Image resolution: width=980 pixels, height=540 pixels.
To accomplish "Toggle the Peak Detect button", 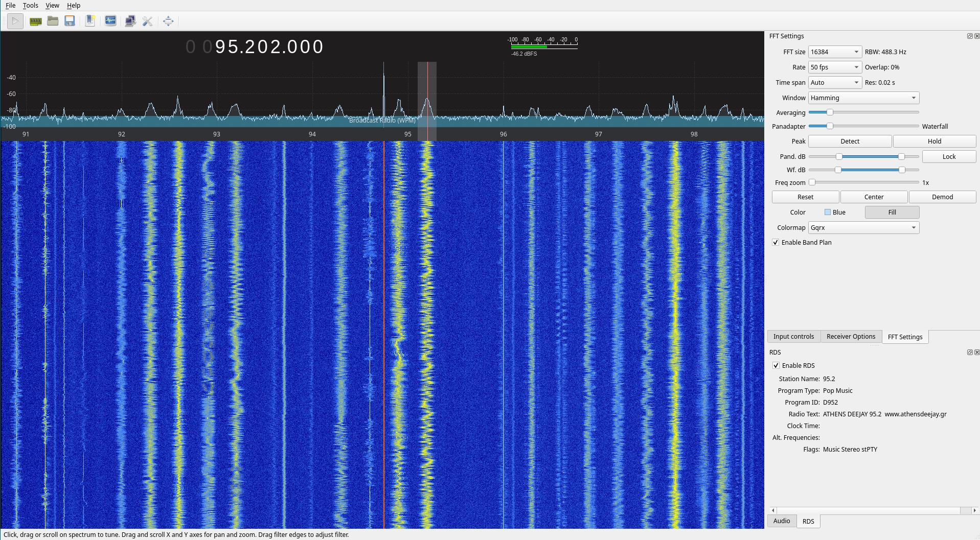I will [850, 142].
